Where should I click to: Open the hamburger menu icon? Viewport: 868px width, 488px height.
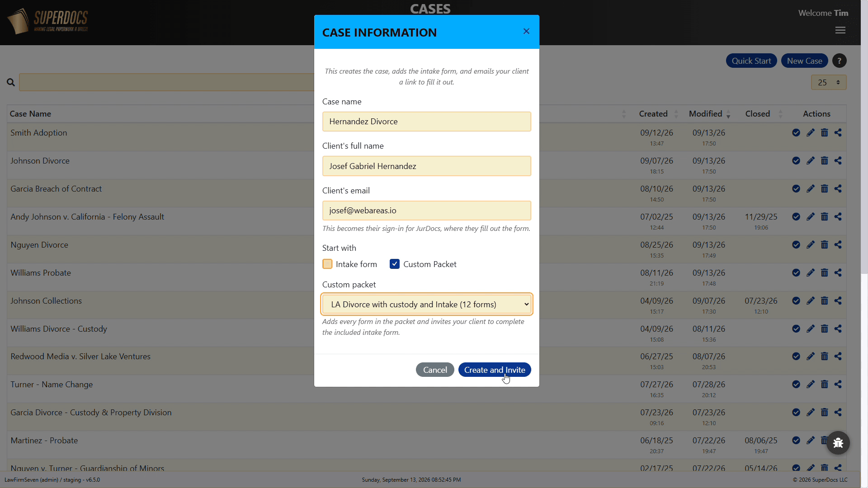point(840,30)
